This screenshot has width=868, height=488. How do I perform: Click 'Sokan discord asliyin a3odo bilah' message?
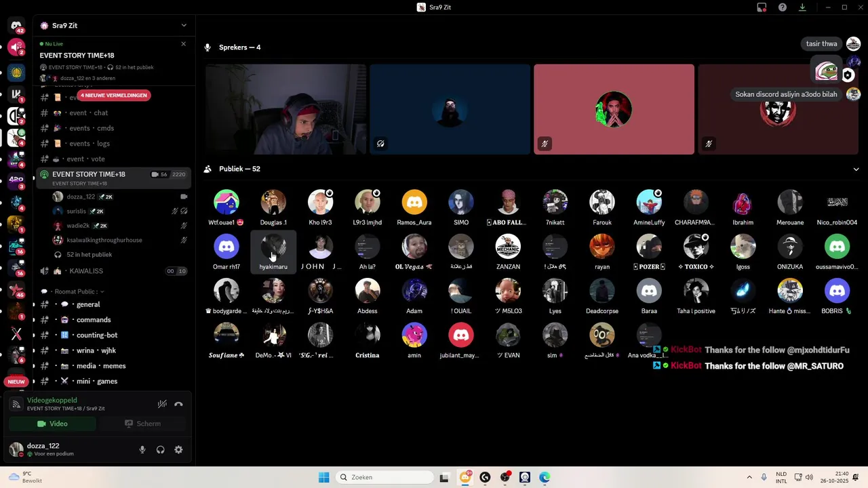coord(786,94)
